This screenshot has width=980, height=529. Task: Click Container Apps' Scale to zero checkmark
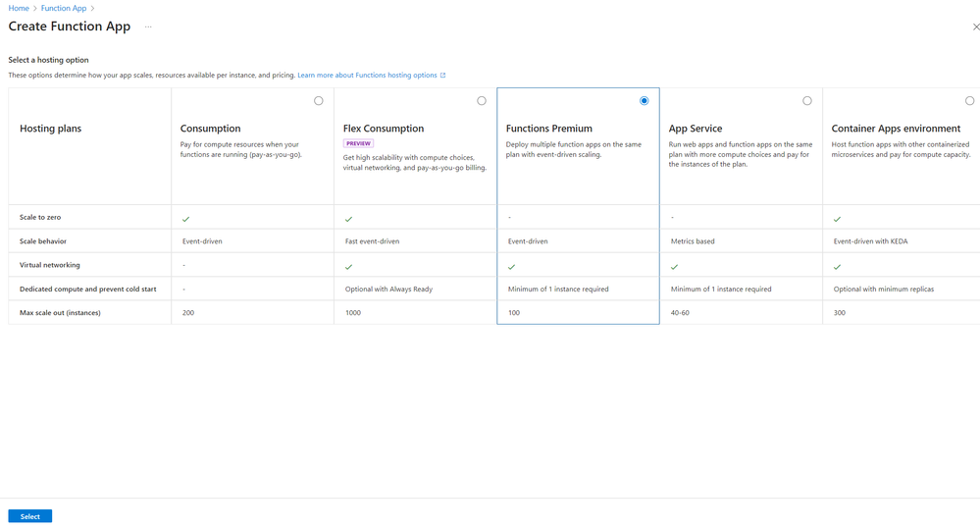coord(837,219)
